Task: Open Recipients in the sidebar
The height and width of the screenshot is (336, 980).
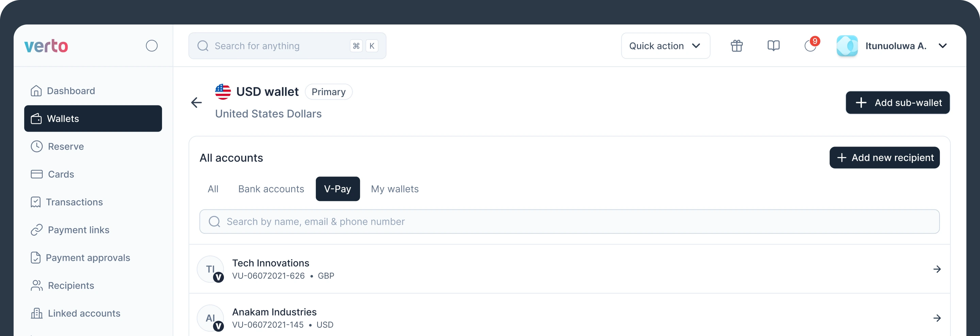Action: [93, 285]
